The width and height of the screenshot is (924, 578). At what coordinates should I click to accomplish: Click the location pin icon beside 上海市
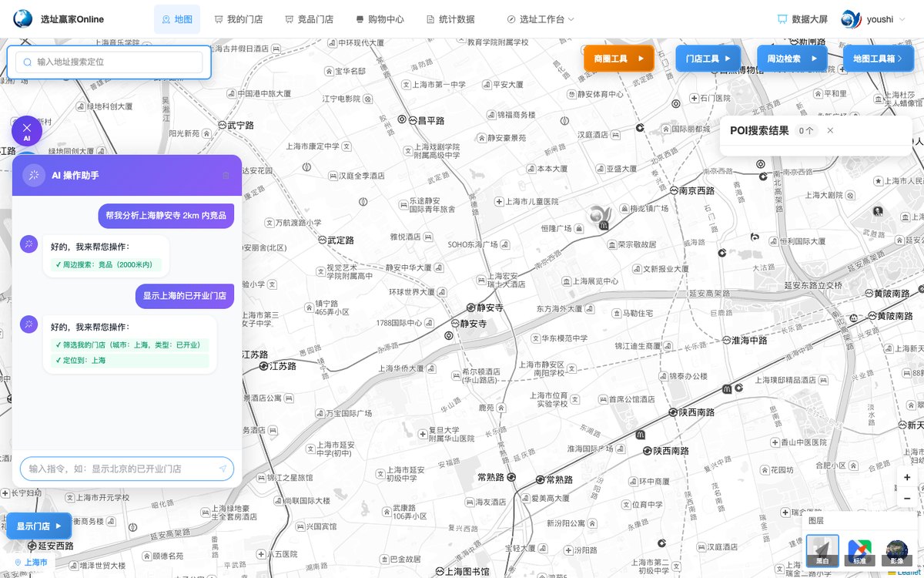pyautogui.click(x=17, y=563)
